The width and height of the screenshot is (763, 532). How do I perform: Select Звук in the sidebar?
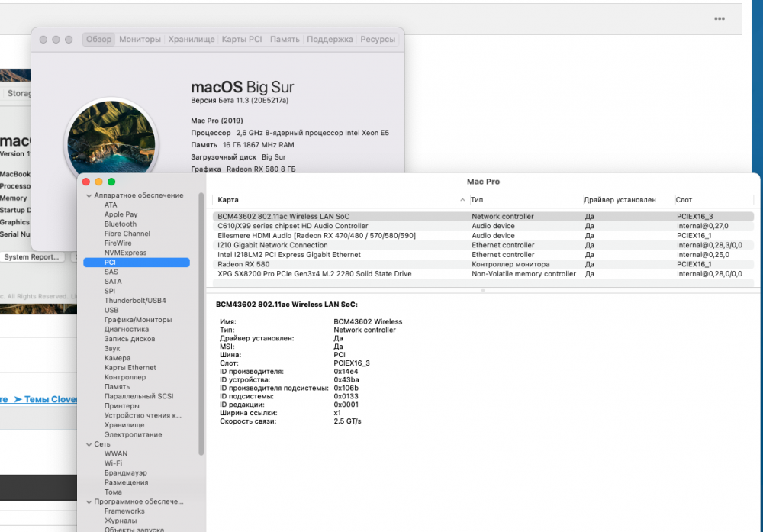coord(112,349)
